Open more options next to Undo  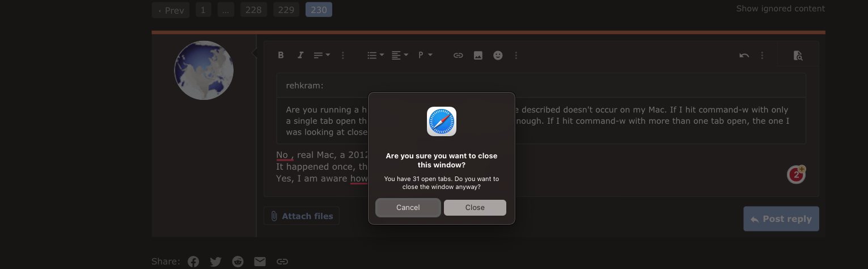coord(762,55)
